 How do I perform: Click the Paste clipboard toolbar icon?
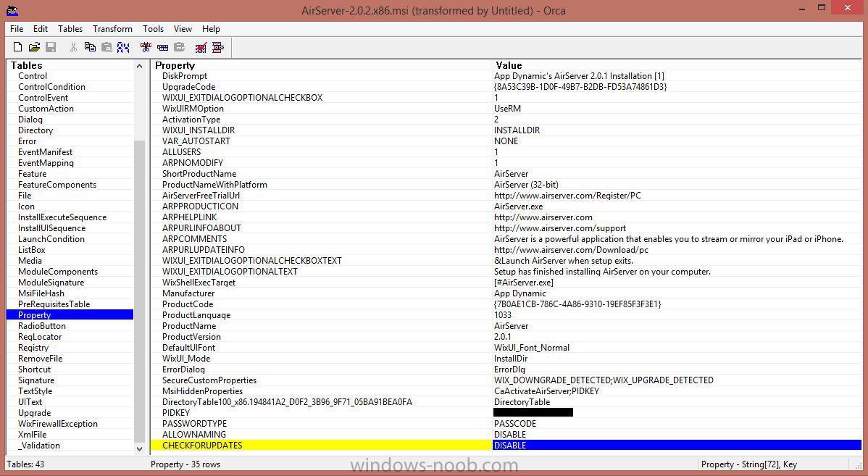pos(107,47)
